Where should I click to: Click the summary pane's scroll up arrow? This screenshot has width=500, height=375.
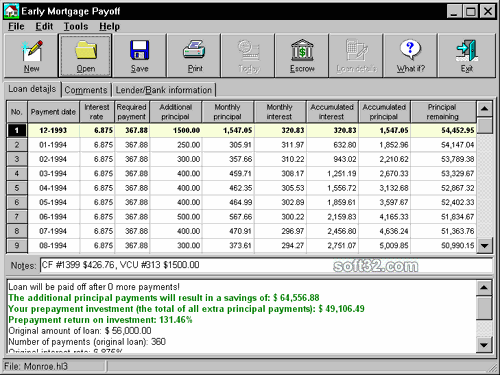tap(484, 288)
